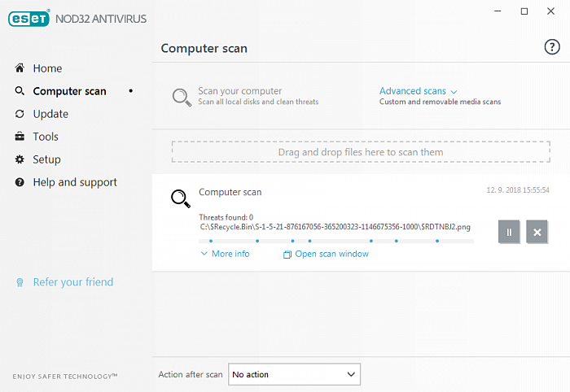Click the Update refresh icon
The height and width of the screenshot is (392, 570).
click(x=20, y=114)
